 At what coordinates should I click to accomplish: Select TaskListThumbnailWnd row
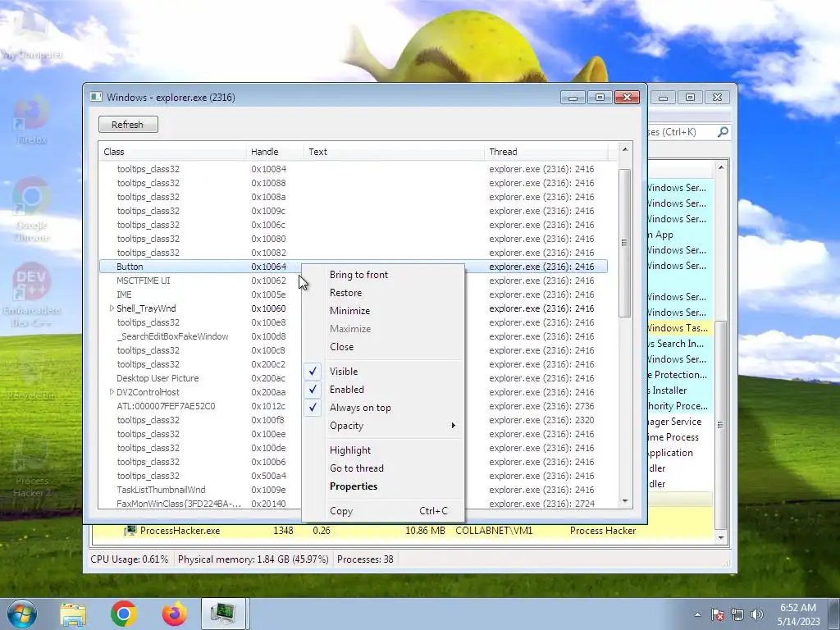(354, 489)
